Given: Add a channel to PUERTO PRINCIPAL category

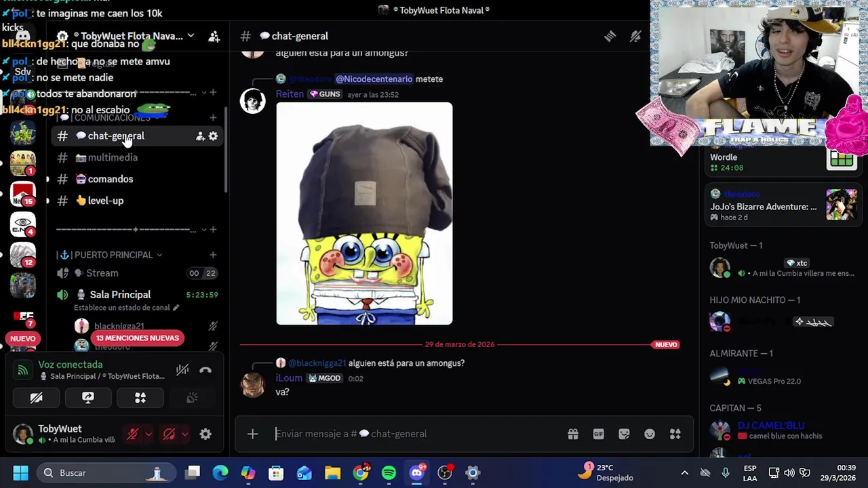Looking at the screenshot, I should pyautogui.click(x=213, y=255).
